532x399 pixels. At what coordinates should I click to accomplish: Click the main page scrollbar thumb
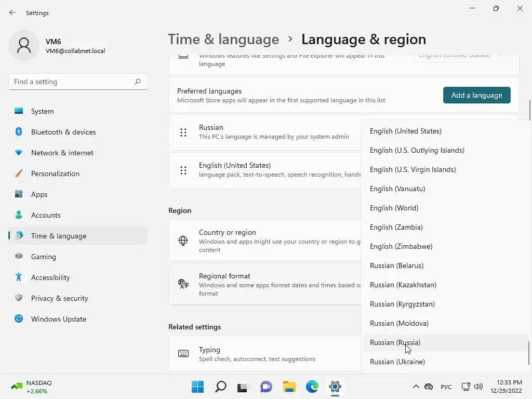[529, 110]
